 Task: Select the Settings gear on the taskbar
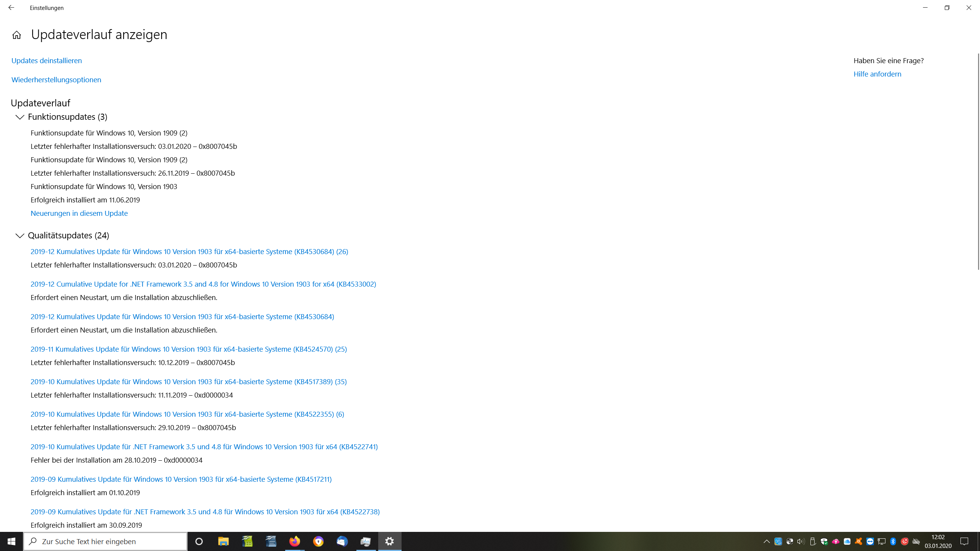pyautogui.click(x=390, y=541)
